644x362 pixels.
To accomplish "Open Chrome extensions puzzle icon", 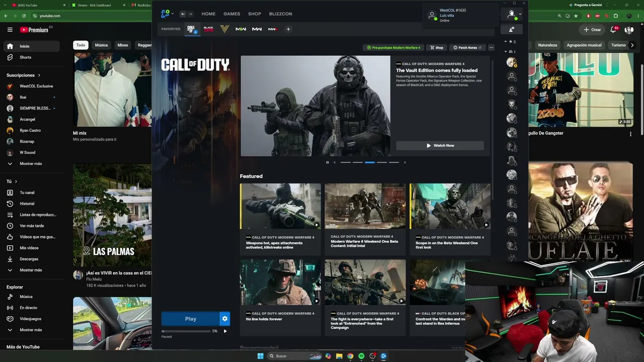I will tap(615, 16).
